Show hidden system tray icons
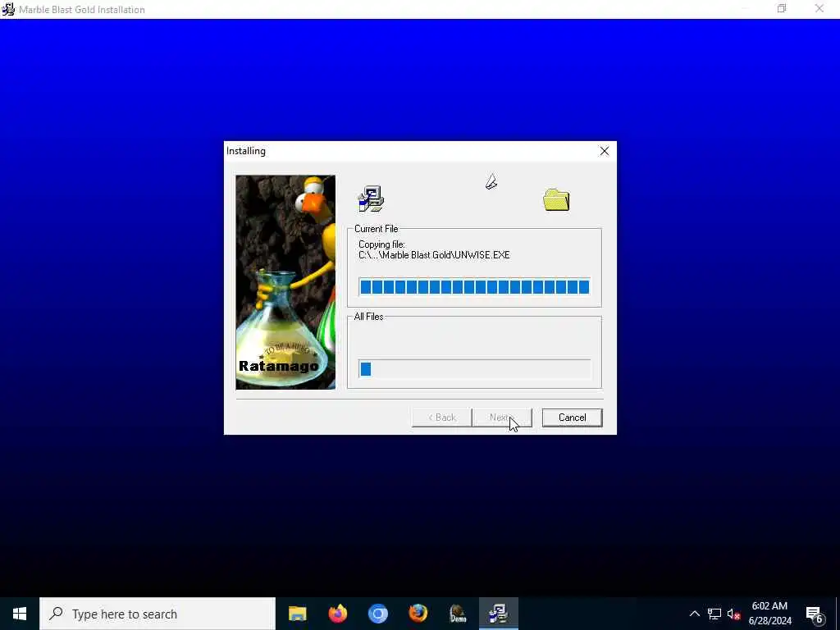The width and height of the screenshot is (840, 630). coord(694,614)
